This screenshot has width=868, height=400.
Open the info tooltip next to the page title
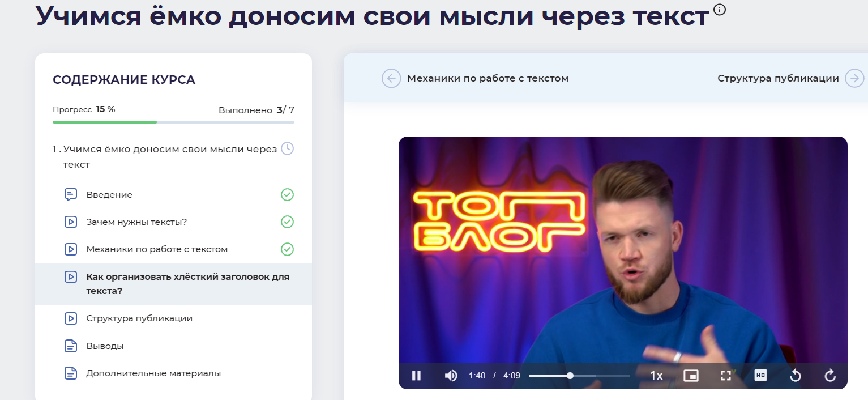[x=720, y=10]
